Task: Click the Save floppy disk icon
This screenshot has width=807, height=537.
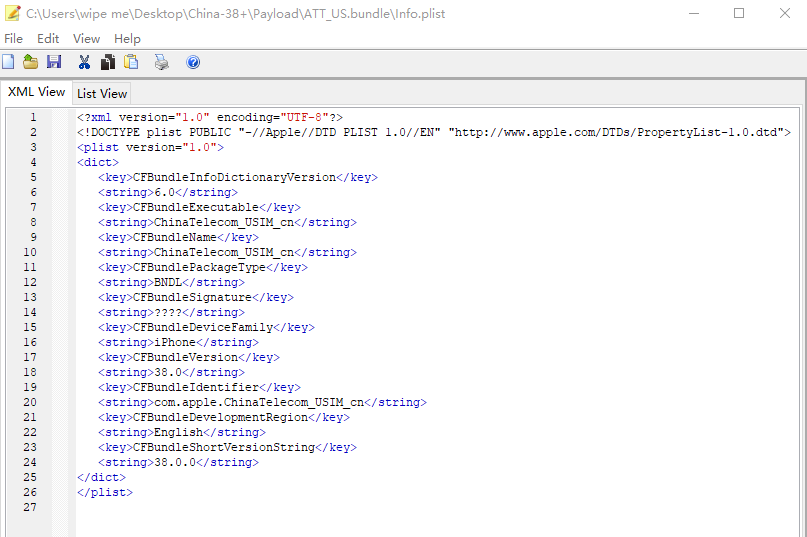Action: (x=54, y=62)
